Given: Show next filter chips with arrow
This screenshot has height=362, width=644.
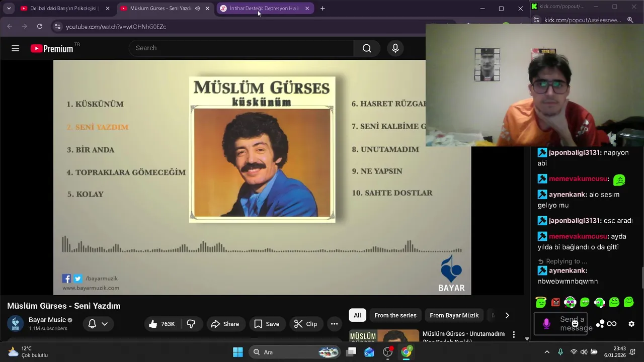Looking at the screenshot, I should point(507,315).
